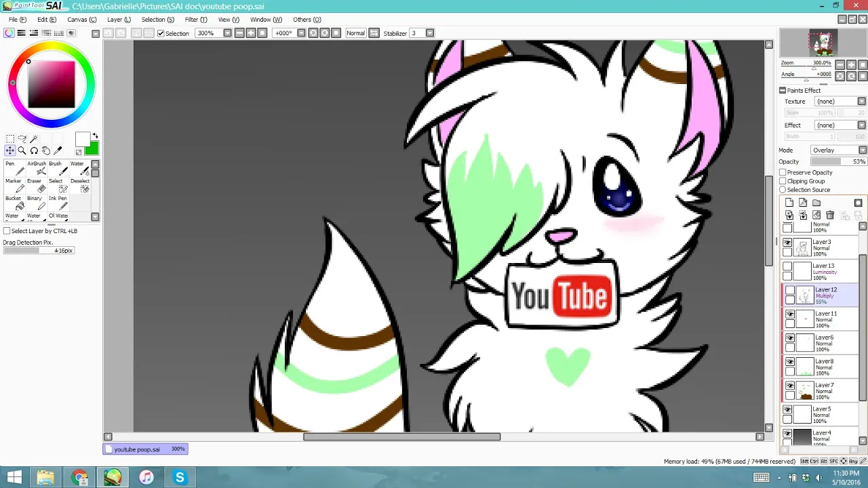Choose the Binary pen tool
Image resolution: width=868 pixels, height=488 pixels.
point(37,203)
